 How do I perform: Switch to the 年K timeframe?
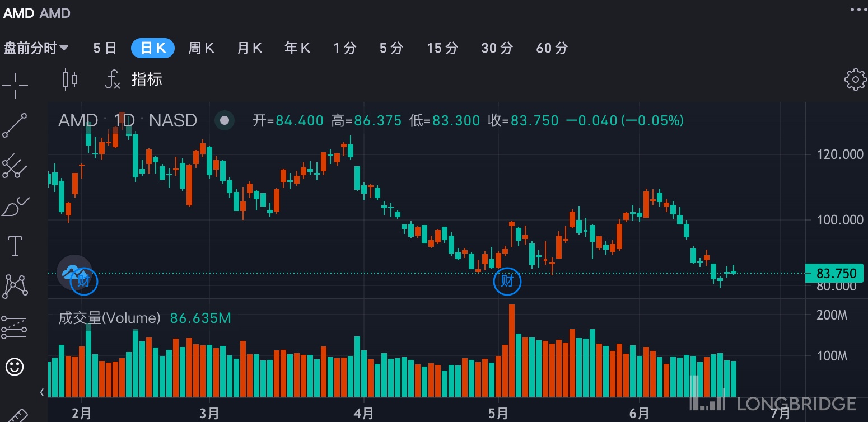[297, 49]
